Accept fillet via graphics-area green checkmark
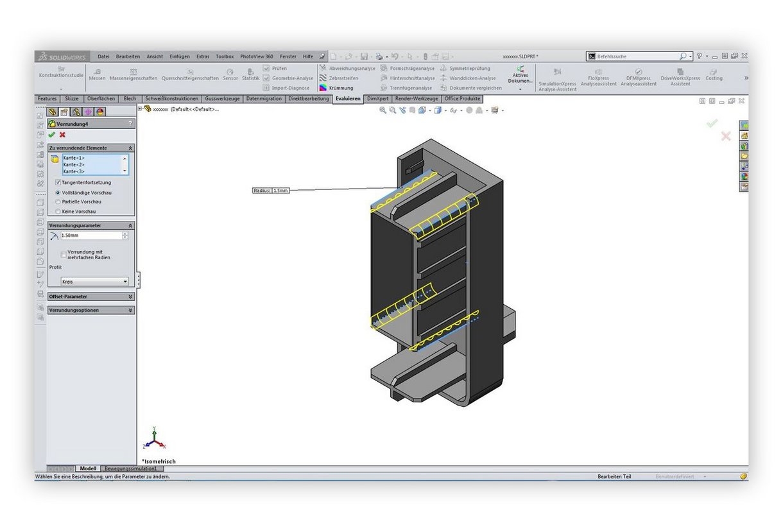The image size is (783, 532). pyautogui.click(x=711, y=123)
